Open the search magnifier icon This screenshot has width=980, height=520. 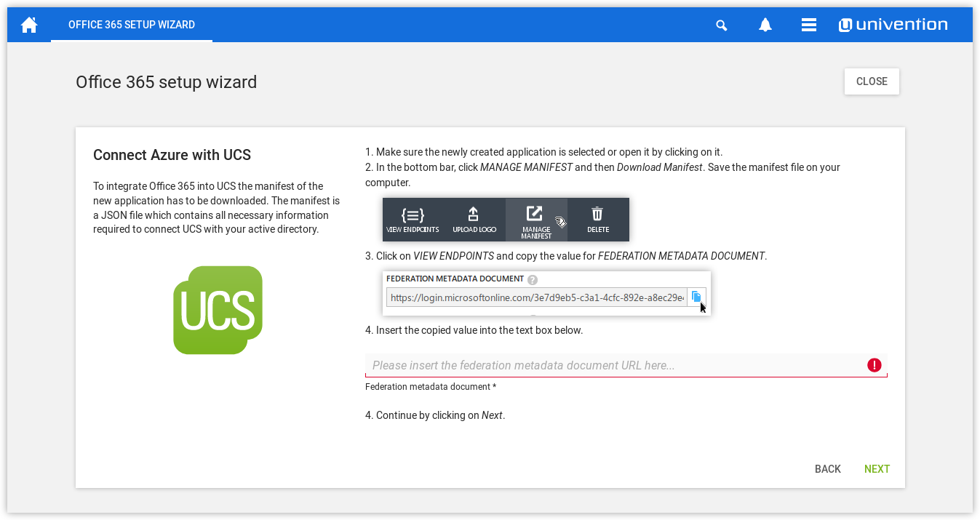pos(722,25)
